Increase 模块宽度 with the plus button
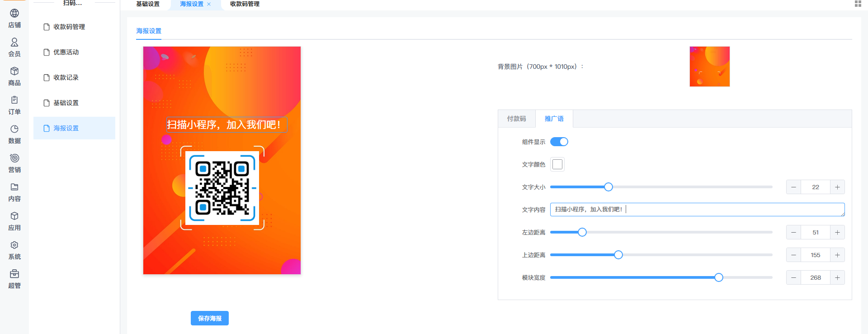Image resolution: width=868 pixels, height=334 pixels. pos(837,277)
